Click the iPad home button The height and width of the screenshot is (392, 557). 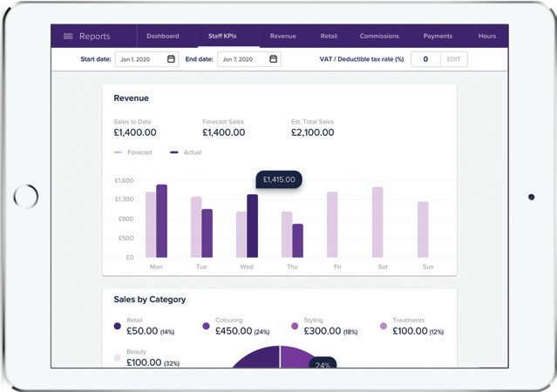[x=26, y=196]
